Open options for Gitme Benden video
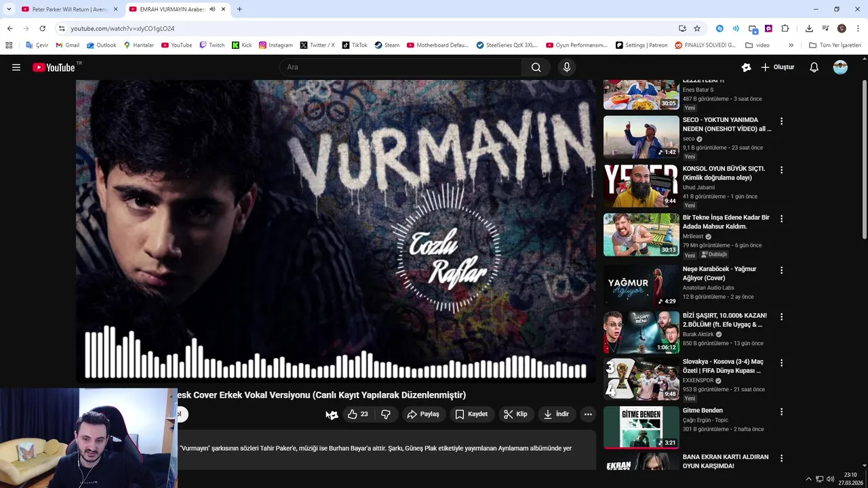 tap(781, 411)
